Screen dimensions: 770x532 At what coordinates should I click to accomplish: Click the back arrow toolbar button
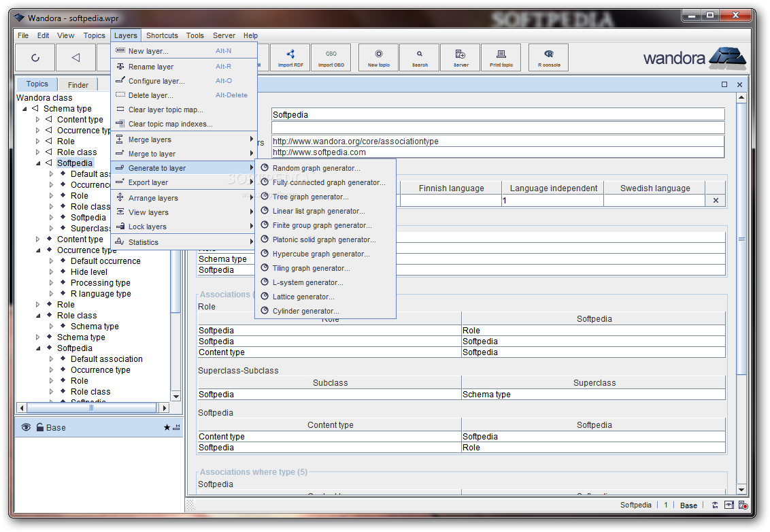point(76,57)
